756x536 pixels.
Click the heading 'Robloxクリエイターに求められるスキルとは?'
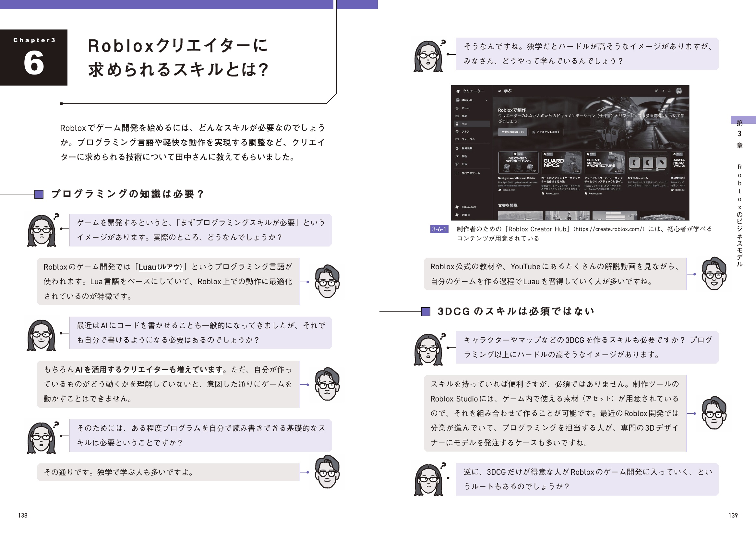[179, 58]
